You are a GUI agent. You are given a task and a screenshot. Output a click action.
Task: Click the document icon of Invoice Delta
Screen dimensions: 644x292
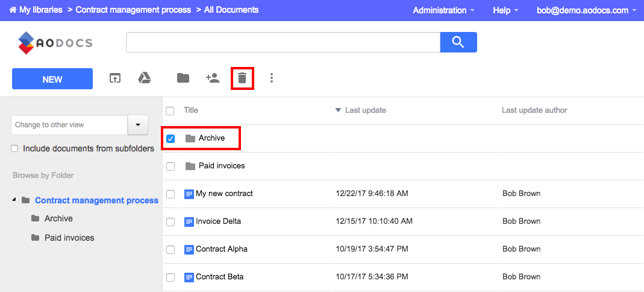[189, 221]
